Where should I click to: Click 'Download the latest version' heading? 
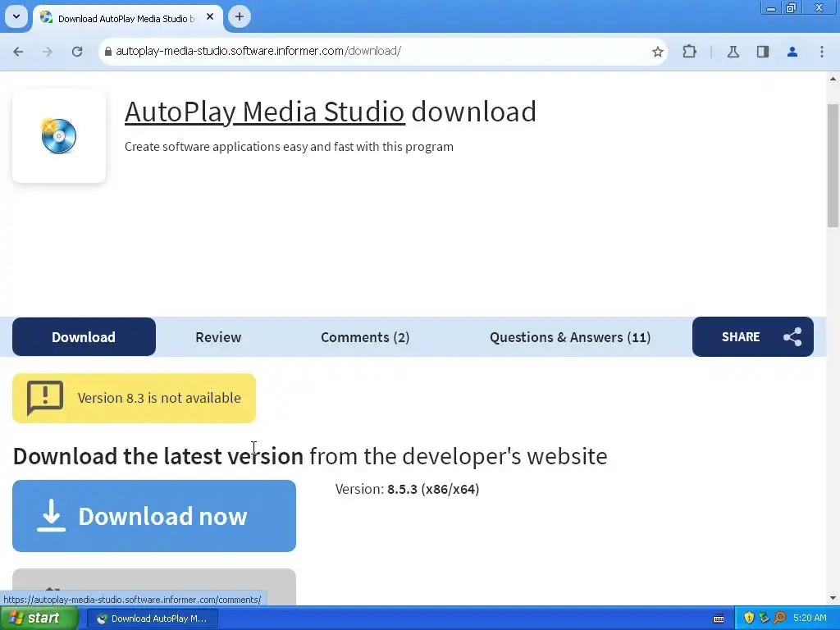(158, 456)
